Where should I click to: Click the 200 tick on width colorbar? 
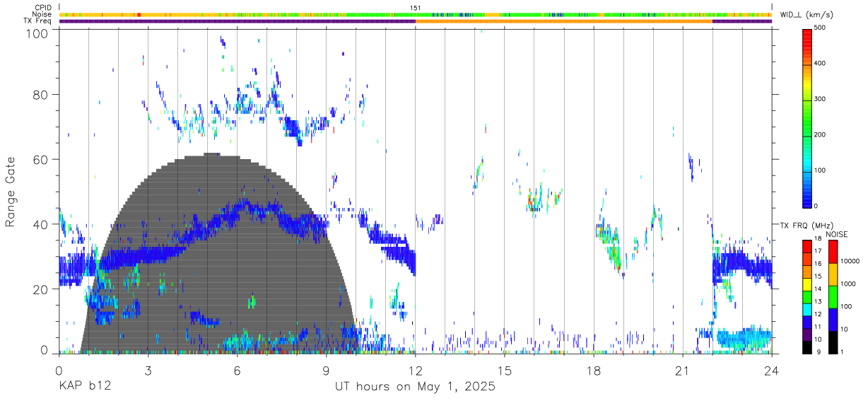[x=821, y=134]
